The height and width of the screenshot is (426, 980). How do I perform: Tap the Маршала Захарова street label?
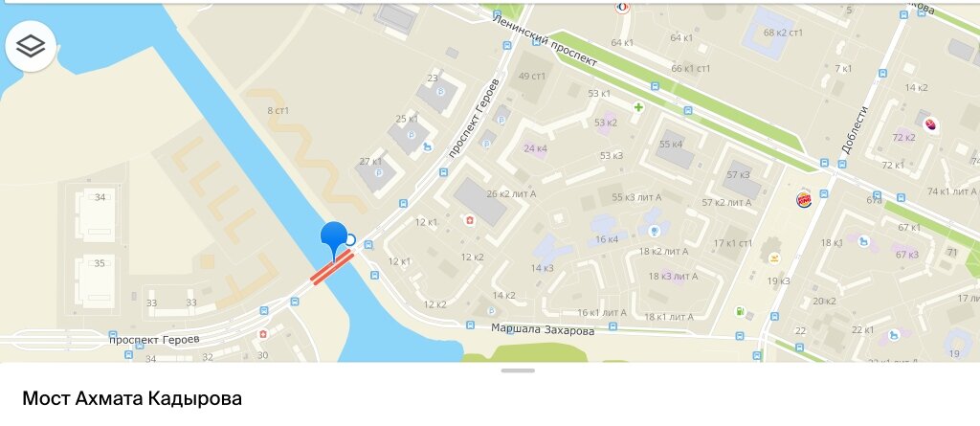tap(542, 329)
